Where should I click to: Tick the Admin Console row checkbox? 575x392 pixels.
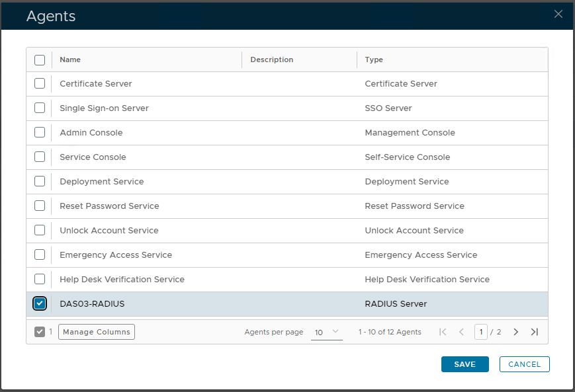pos(40,132)
